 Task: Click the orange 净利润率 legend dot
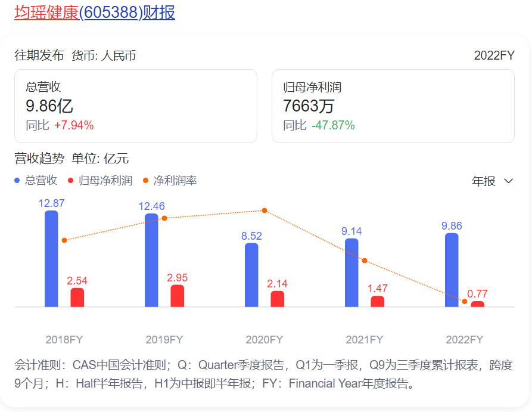pos(145,180)
